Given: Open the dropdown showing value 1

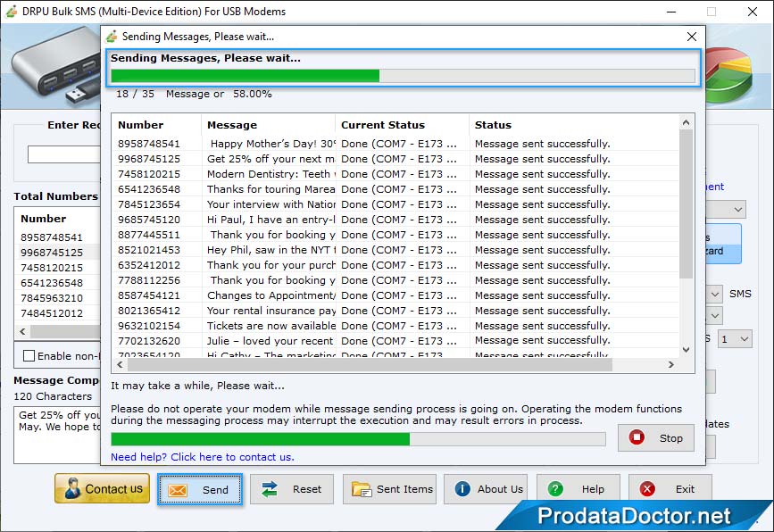Looking at the screenshot, I should pyautogui.click(x=735, y=339).
